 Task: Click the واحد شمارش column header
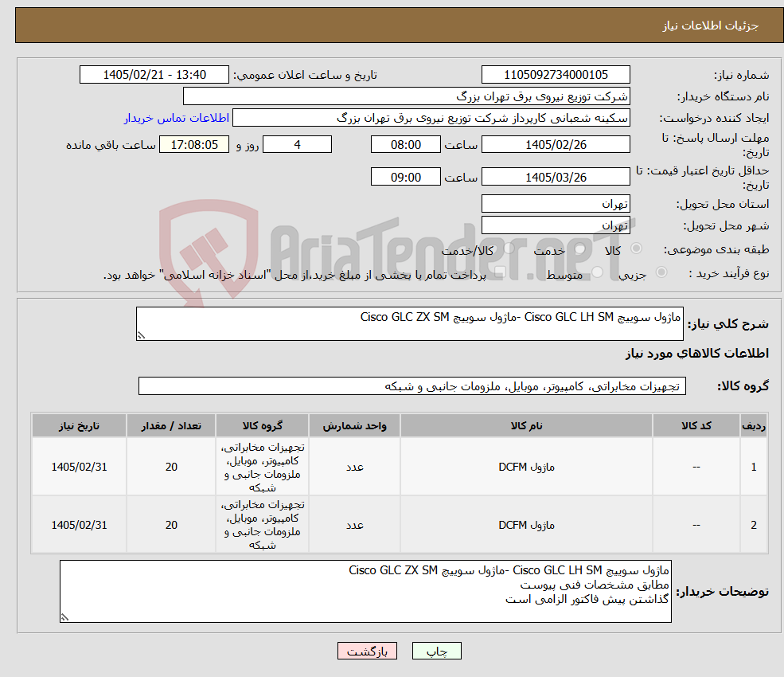354,425
